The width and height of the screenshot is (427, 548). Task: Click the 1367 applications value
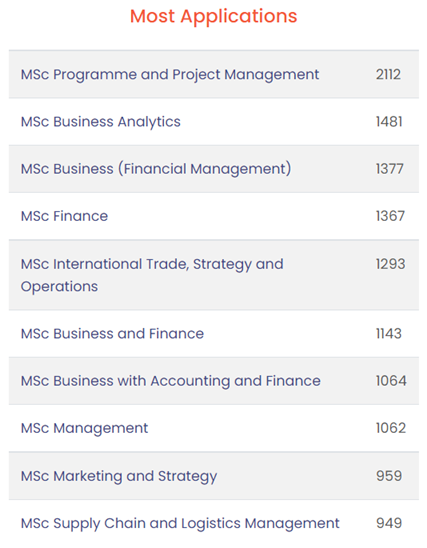[390, 216]
